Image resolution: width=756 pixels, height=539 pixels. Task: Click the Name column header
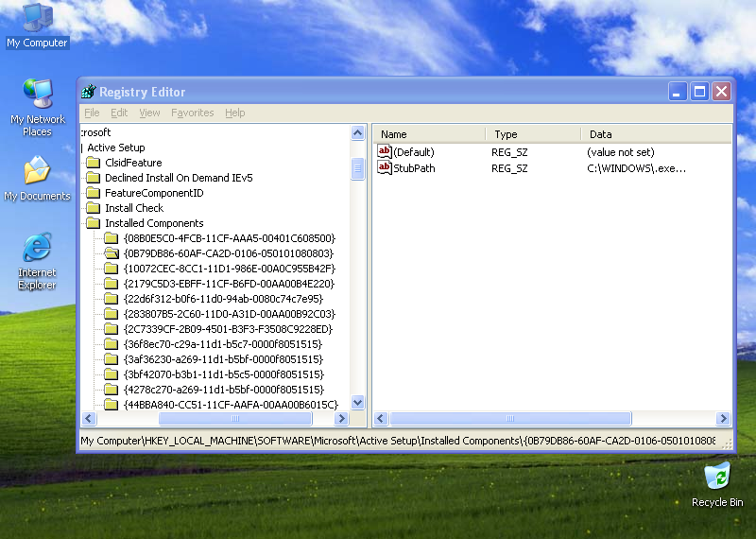coord(430,134)
